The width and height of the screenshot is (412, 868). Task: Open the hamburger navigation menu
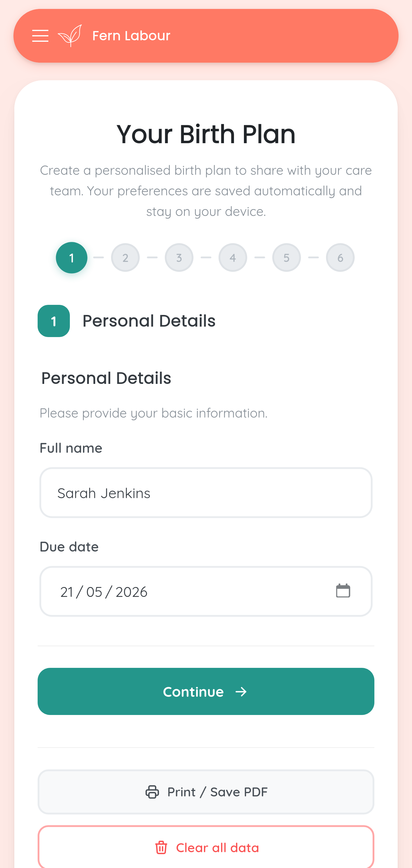point(40,36)
